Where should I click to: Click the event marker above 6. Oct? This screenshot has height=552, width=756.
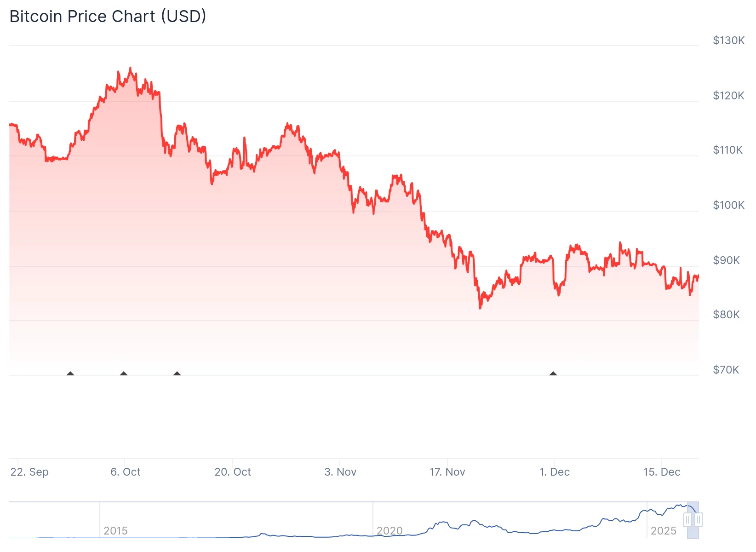point(124,374)
